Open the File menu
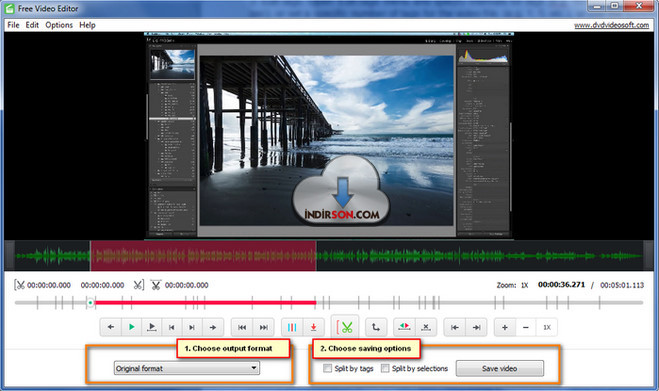 click(13, 25)
